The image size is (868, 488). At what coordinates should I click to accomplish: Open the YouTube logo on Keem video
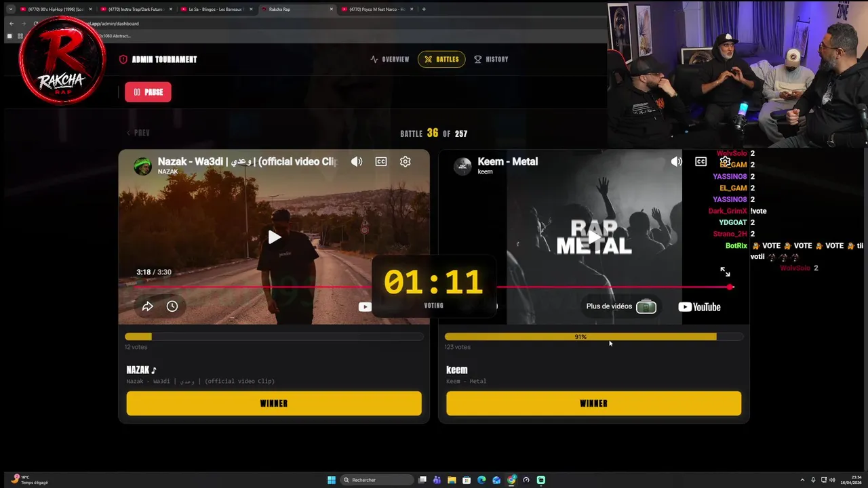tap(699, 307)
